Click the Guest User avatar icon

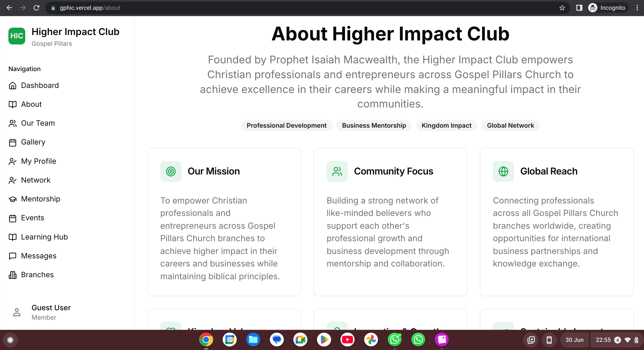(x=17, y=312)
